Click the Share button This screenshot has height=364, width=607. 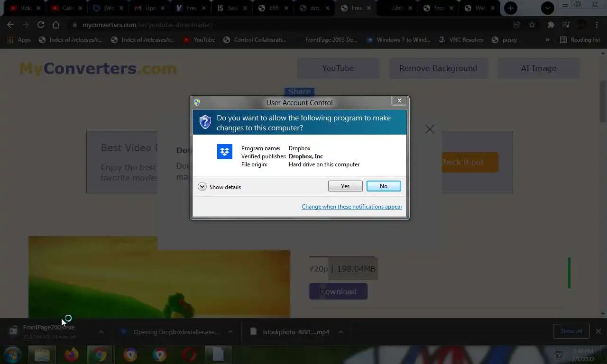[x=299, y=91]
